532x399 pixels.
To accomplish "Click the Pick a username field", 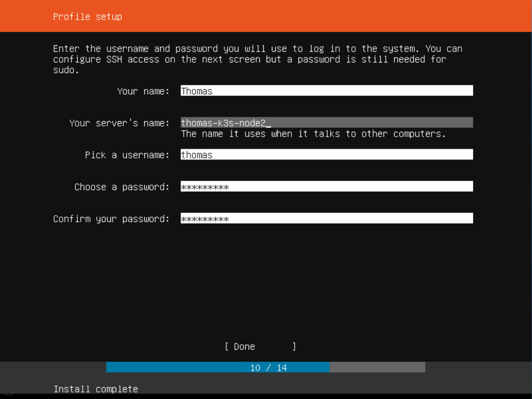I will [x=326, y=155].
